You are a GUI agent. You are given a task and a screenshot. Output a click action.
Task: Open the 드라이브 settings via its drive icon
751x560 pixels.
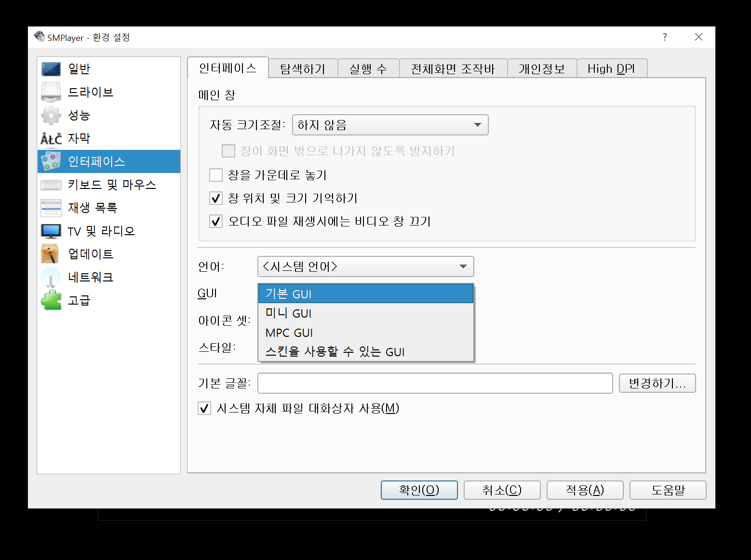[x=51, y=92]
